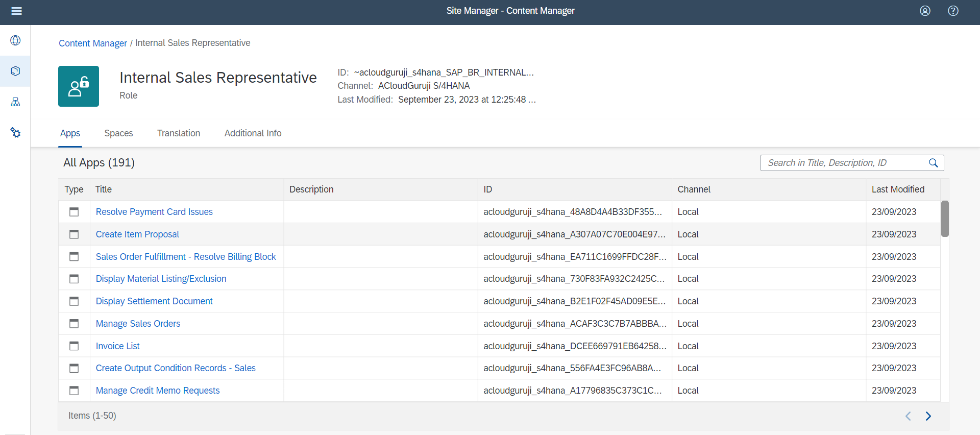Viewport: 980px width, 435px height.
Task: Open the Manage Sales Orders app link
Action: (138, 324)
